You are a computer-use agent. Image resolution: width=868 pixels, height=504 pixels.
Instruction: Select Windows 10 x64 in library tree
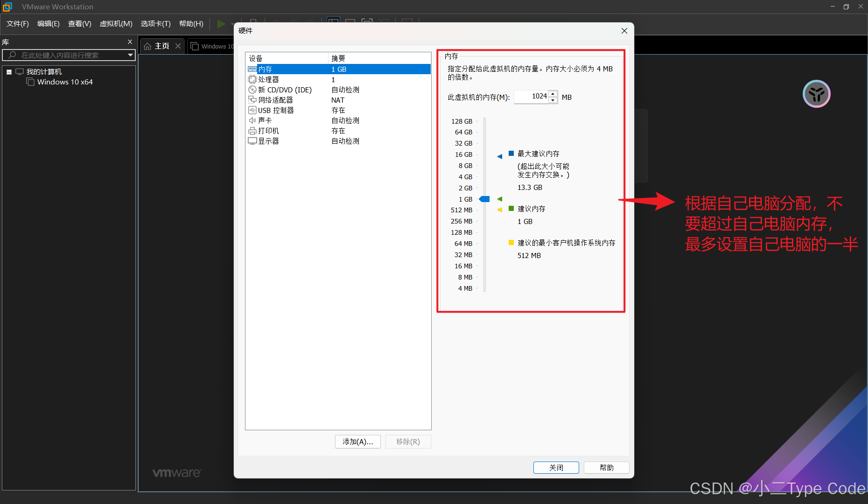65,82
